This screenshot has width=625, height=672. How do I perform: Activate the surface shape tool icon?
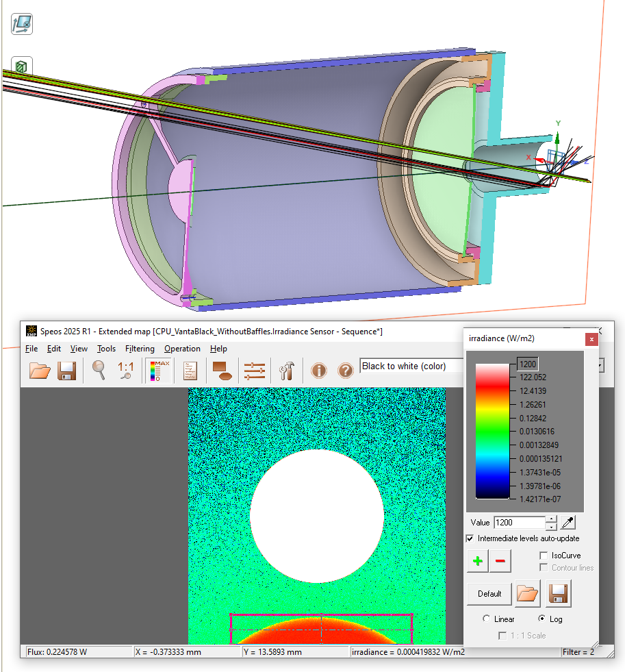tap(221, 370)
